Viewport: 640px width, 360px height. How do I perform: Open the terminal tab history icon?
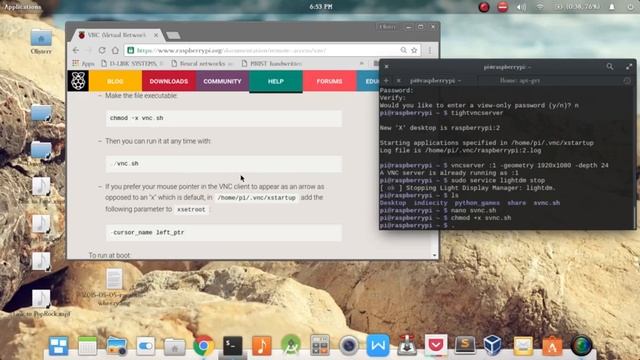(x=627, y=80)
